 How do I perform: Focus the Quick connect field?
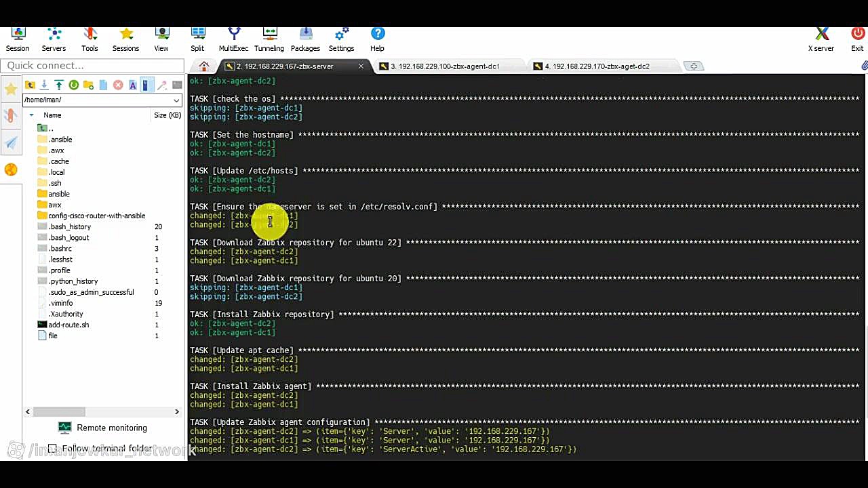point(92,66)
